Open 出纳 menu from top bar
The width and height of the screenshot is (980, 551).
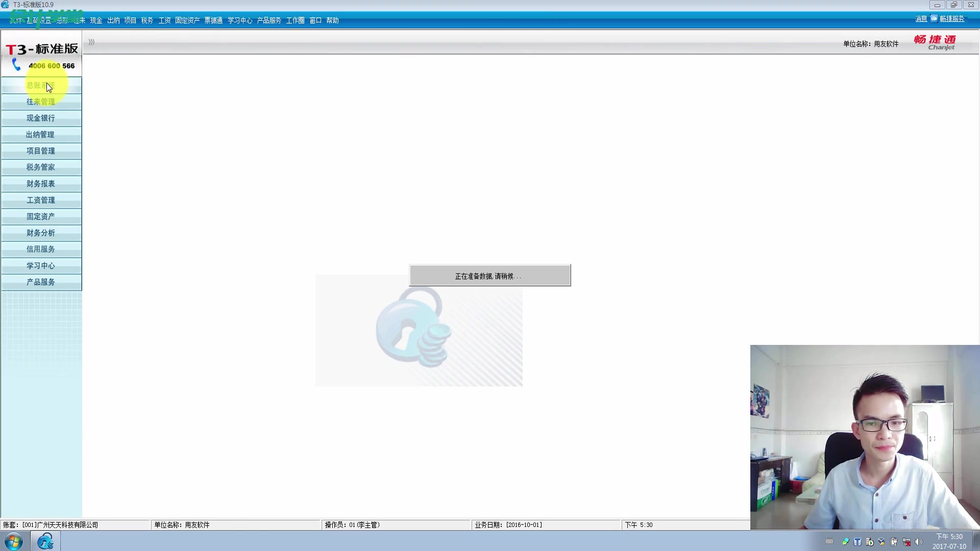pyautogui.click(x=113, y=20)
